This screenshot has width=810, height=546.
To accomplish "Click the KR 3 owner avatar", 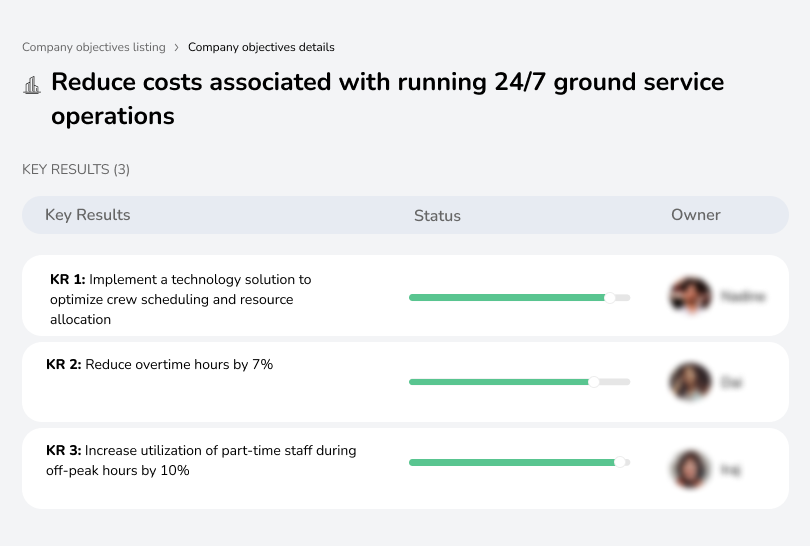I will (x=690, y=468).
